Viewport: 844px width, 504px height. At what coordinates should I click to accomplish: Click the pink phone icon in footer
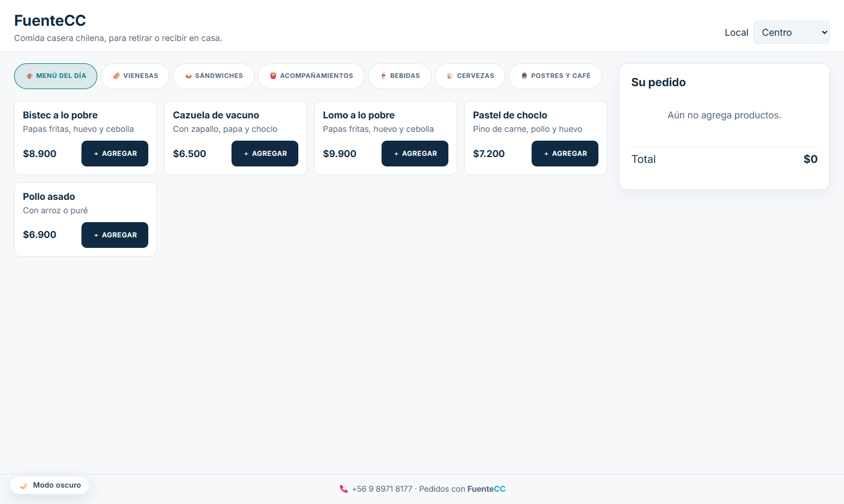(x=344, y=489)
